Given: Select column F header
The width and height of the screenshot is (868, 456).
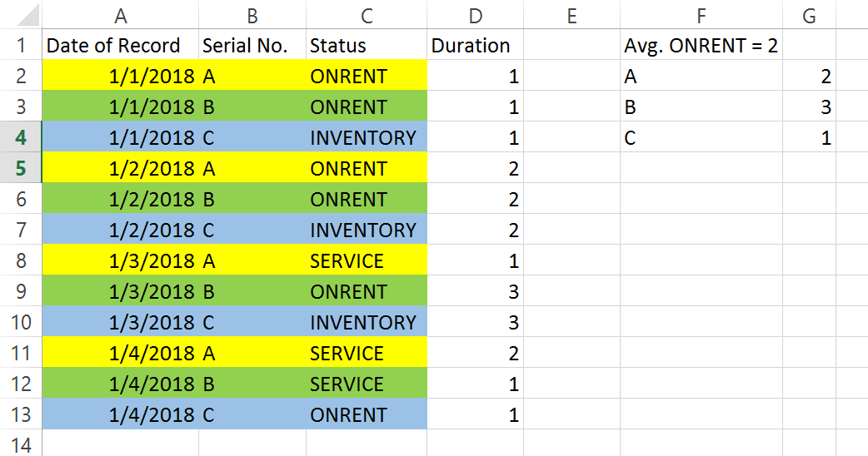Looking at the screenshot, I should 701,15.
